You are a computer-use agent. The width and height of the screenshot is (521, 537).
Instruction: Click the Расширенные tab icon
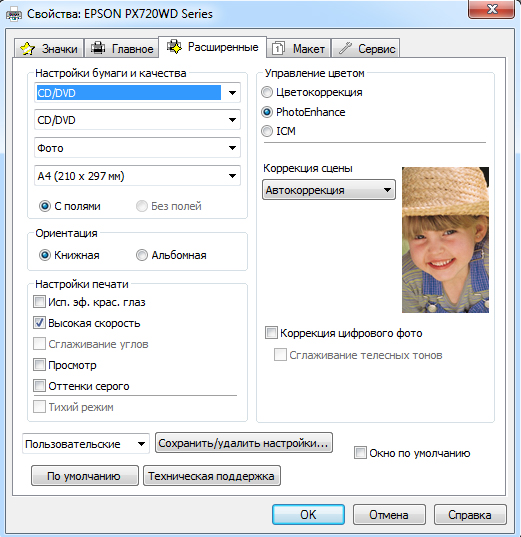click(x=174, y=46)
